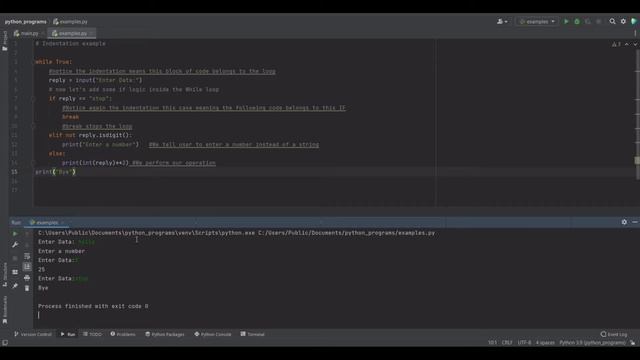Click the JetBrains toolbox icon at far top right
The width and height of the screenshot is (640, 360).
tap(634, 21)
